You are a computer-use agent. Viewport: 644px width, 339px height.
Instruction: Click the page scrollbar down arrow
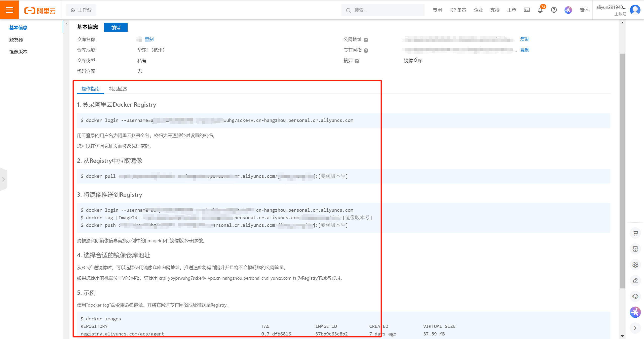click(x=622, y=336)
